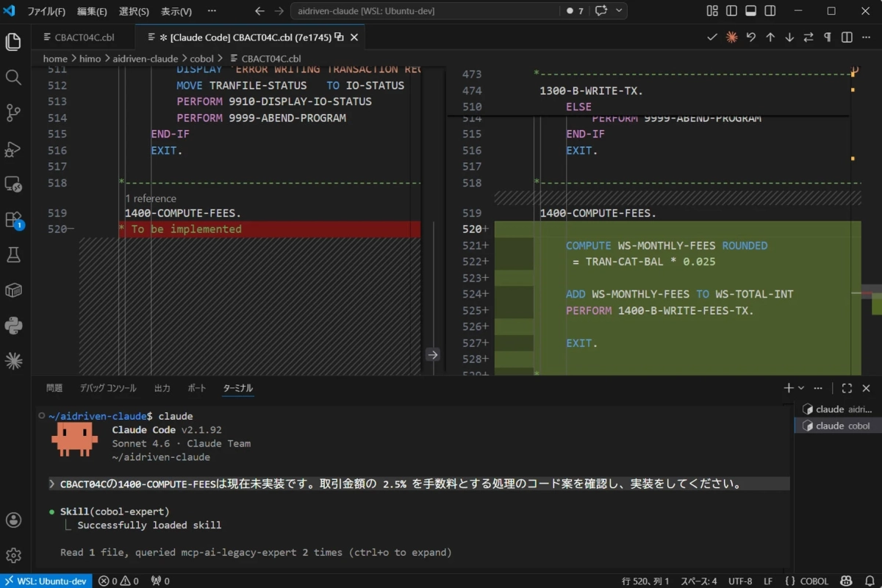Click the 1 reference code lens link
882x588 pixels.
(x=151, y=198)
